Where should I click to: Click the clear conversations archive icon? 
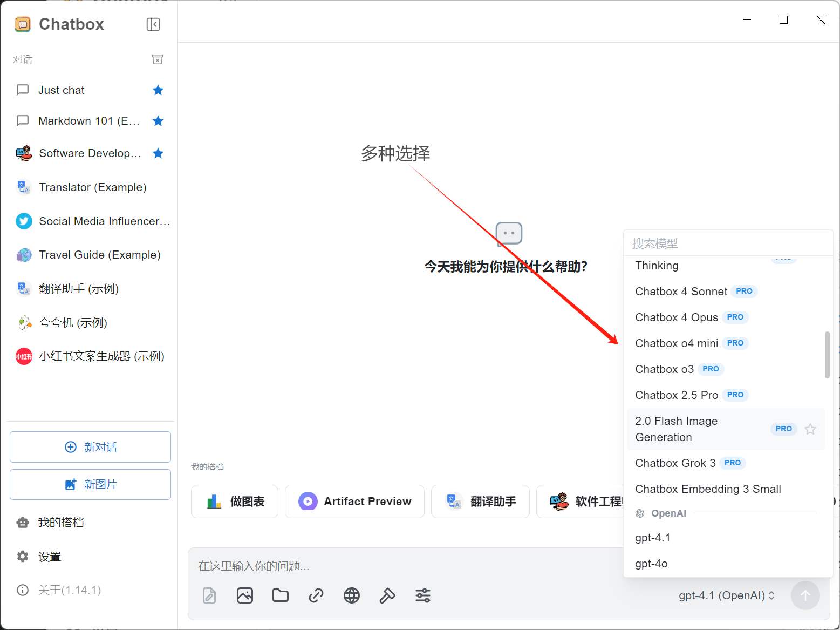(x=158, y=59)
